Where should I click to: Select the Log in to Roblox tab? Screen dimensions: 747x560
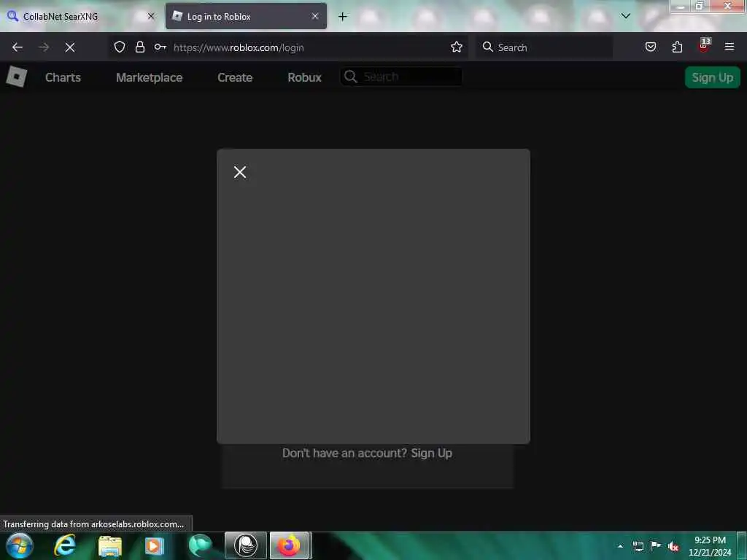[246, 16]
